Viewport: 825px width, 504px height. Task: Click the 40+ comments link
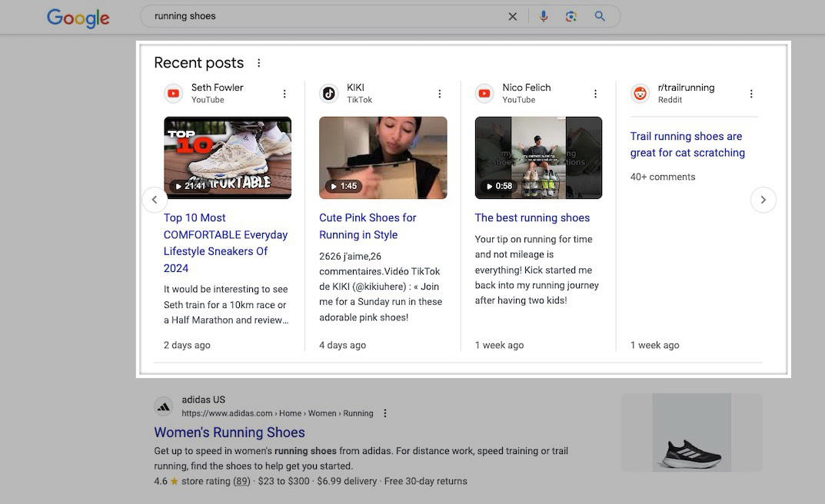pos(663,176)
